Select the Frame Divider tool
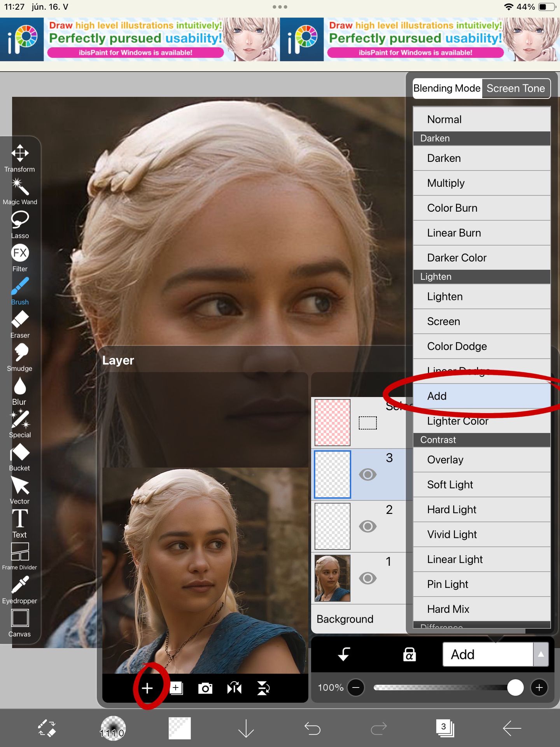The height and width of the screenshot is (747, 560). pos(20,557)
